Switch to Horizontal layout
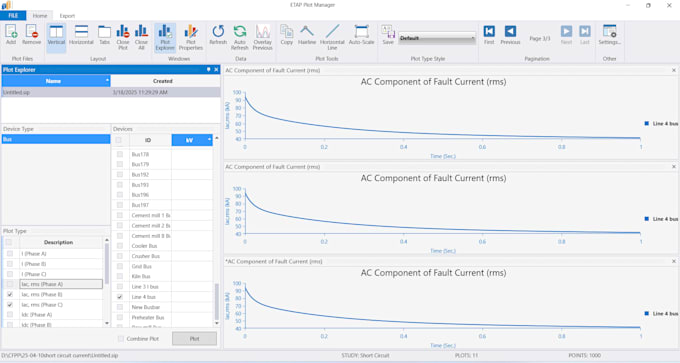680x363 pixels. pyautogui.click(x=81, y=35)
